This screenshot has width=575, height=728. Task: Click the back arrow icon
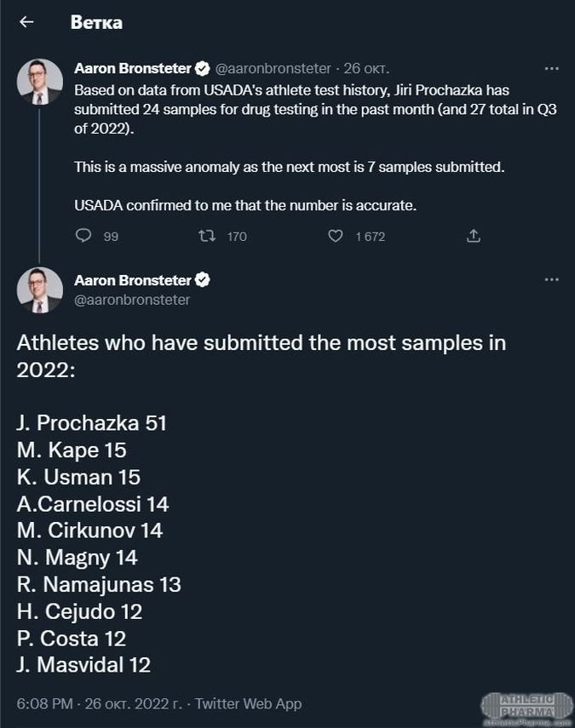click(x=26, y=22)
